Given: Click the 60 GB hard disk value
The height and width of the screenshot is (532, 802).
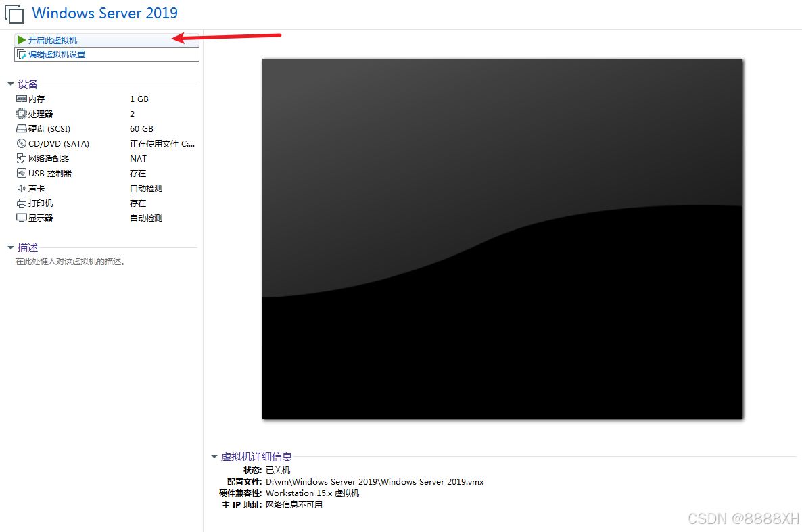Looking at the screenshot, I should (142, 129).
